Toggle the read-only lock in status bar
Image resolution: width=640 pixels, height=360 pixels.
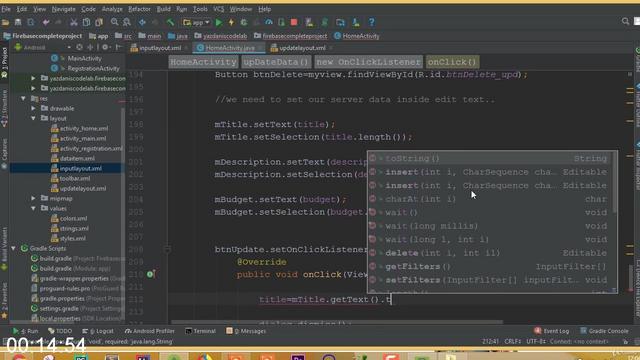[x=625, y=342]
